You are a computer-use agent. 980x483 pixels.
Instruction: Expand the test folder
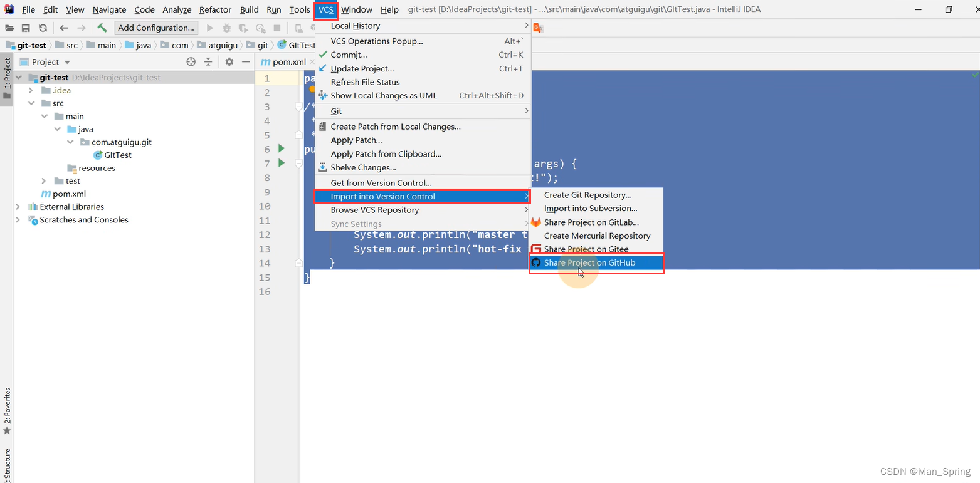click(x=44, y=181)
